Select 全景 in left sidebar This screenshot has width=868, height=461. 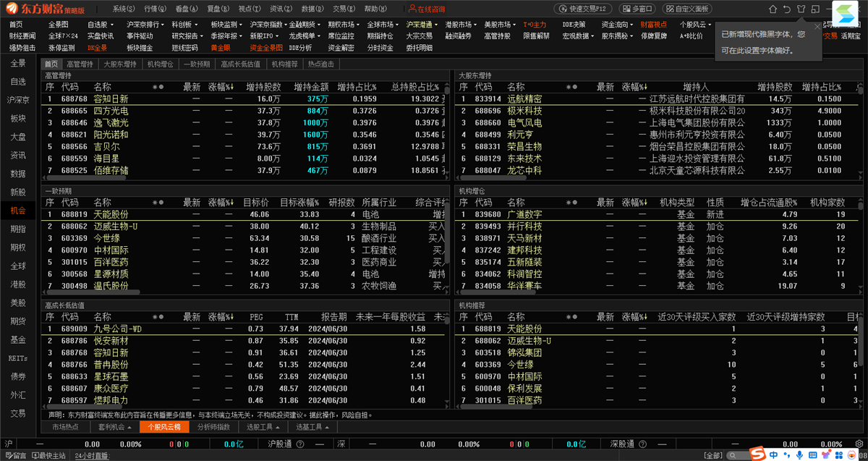(x=18, y=63)
